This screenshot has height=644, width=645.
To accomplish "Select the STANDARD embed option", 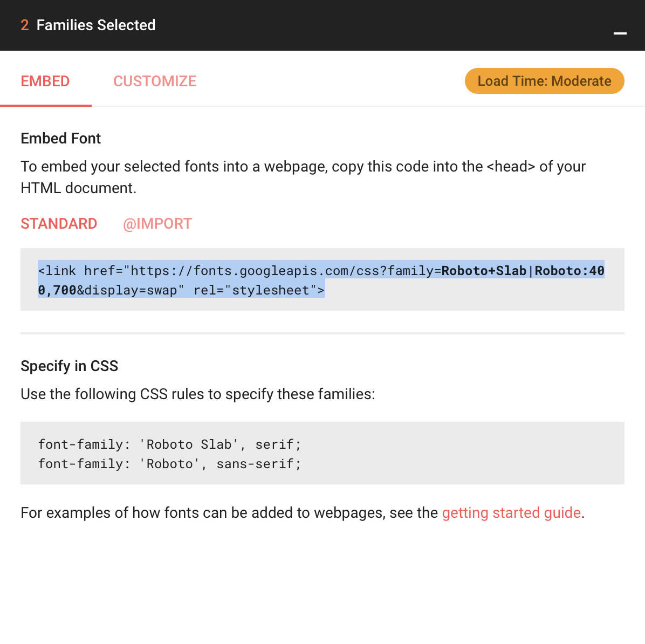I will 59,223.
